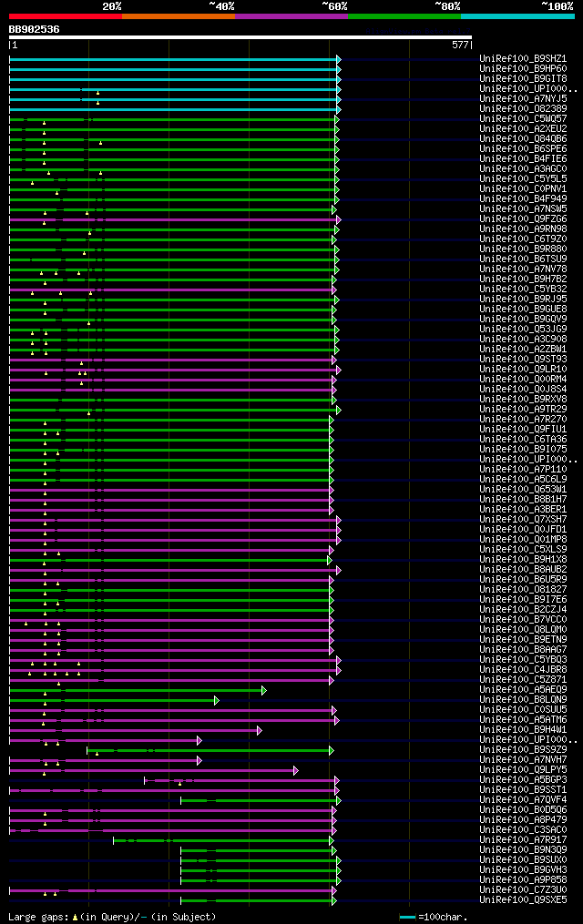Select the UniRef100_Q9LR10 label
The height and width of the screenshot is (924, 583).
pos(523,370)
